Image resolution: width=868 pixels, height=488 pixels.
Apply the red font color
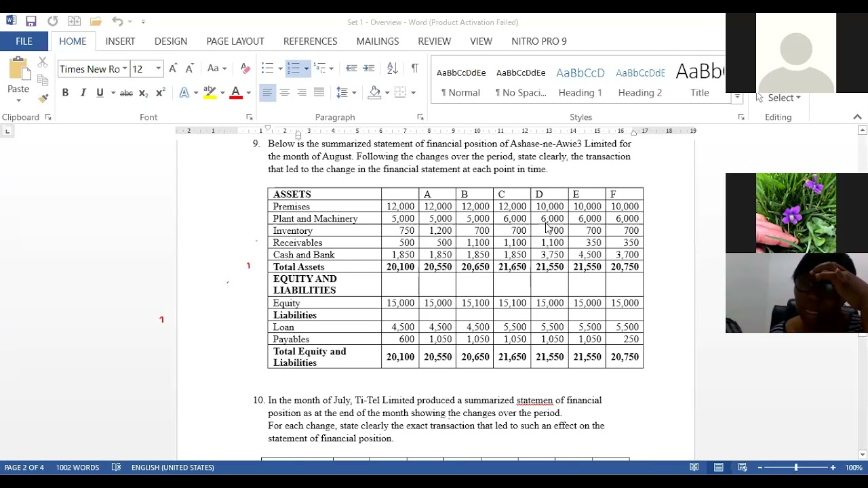click(x=236, y=93)
